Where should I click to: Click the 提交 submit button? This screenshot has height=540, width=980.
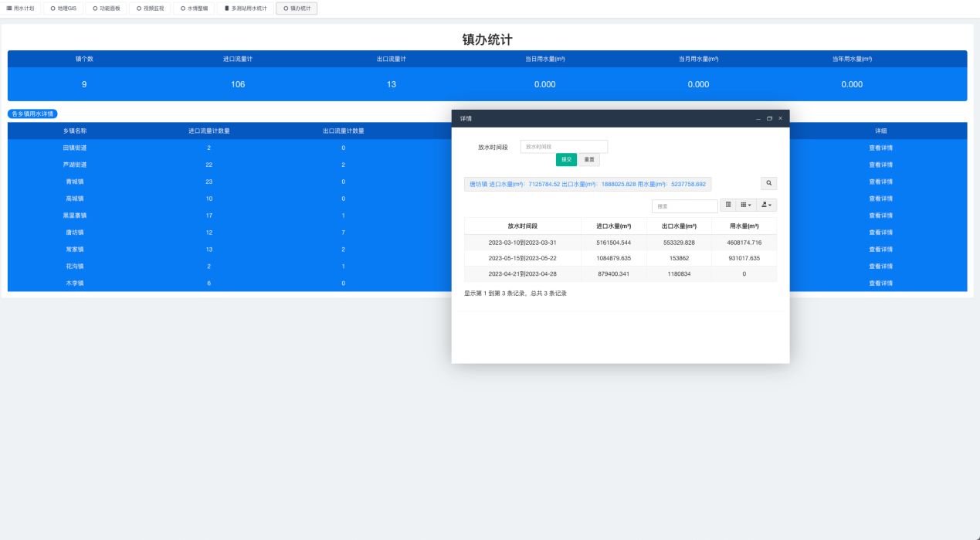[x=566, y=160]
